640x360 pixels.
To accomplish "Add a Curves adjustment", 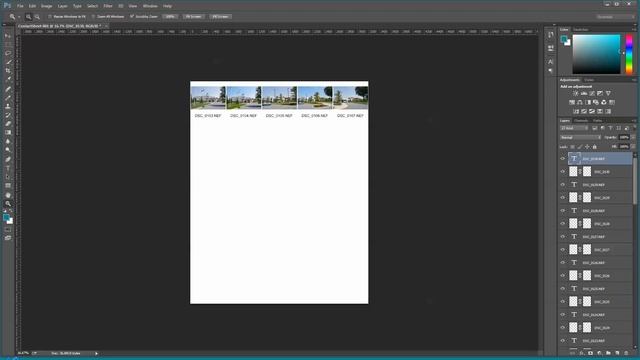I will pyautogui.click(x=592, y=93).
